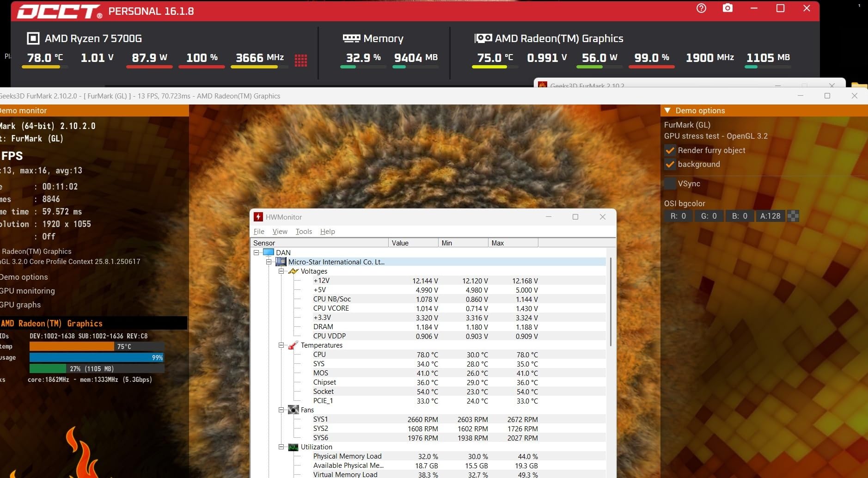Toggle the Render furry object checkbox

(x=670, y=150)
